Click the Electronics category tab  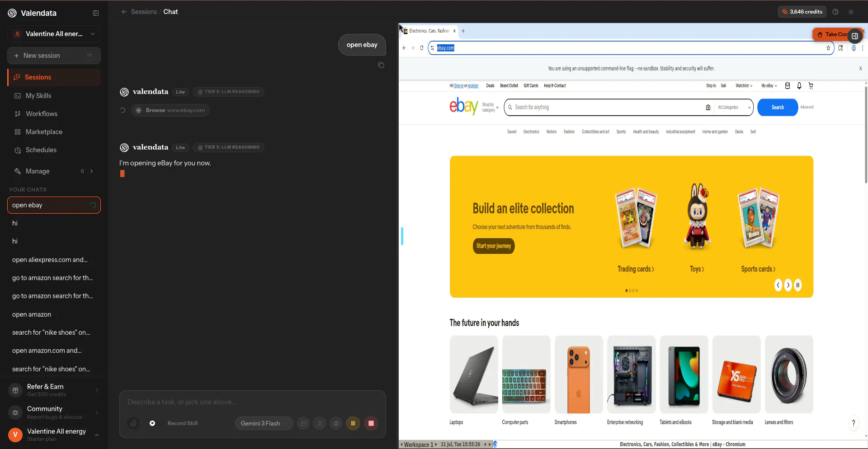531,132
